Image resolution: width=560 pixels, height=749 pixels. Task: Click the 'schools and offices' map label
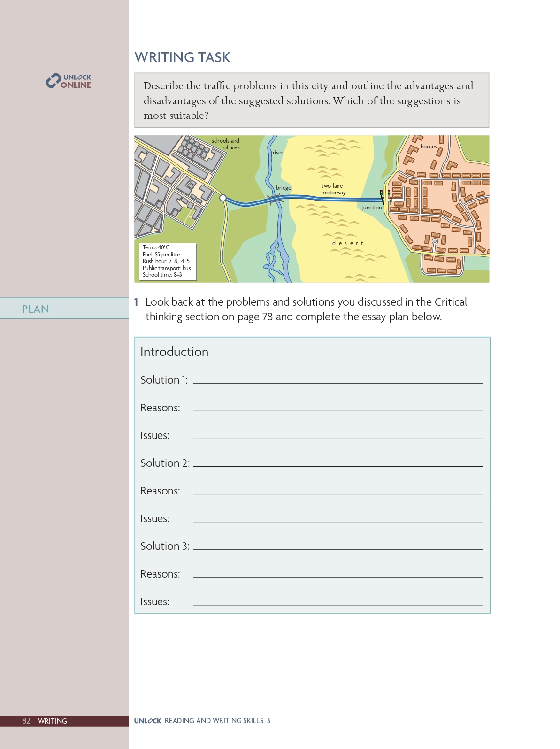pyautogui.click(x=226, y=144)
